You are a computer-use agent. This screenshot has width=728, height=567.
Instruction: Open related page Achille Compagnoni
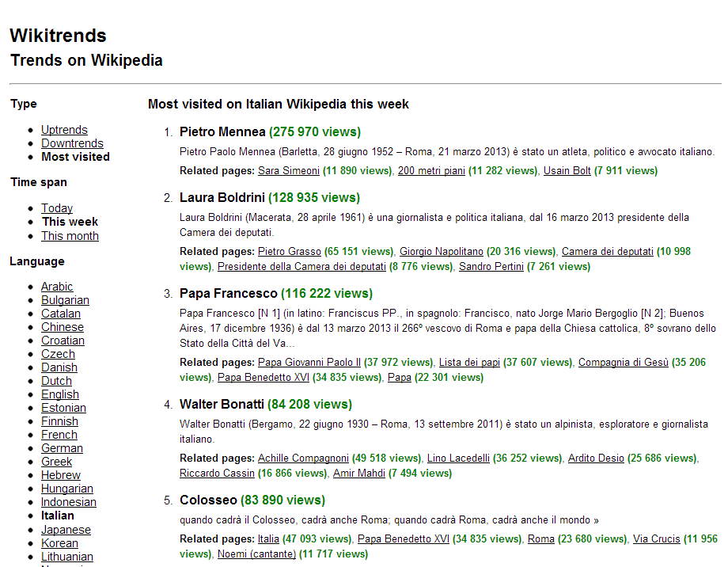(x=303, y=458)
